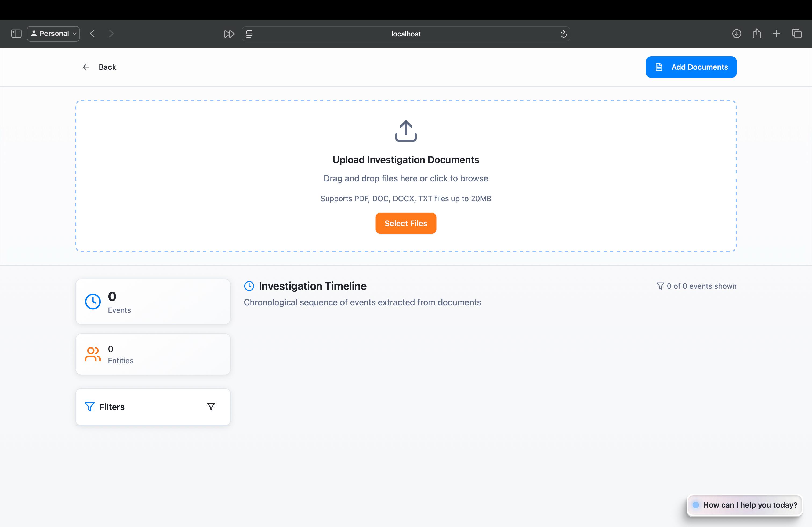Click the funnel beside events shown count
812x527 pixels.
pyautogui.click(x=660, y=286)
